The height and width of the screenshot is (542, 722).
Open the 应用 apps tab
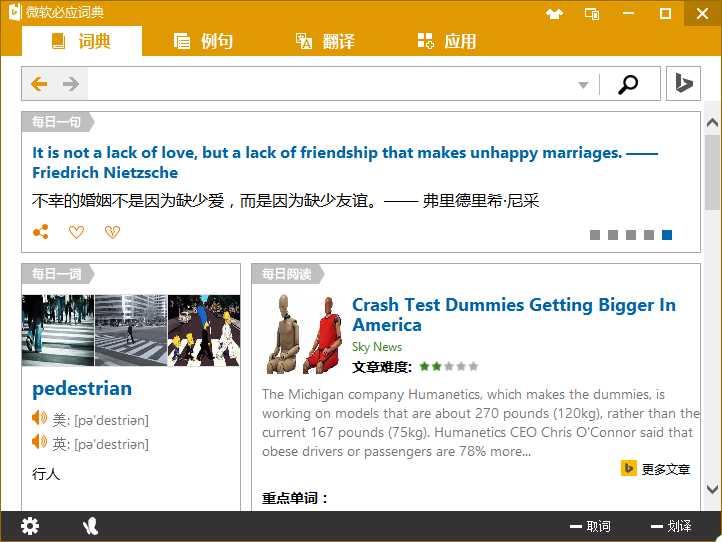coord(447,41)
